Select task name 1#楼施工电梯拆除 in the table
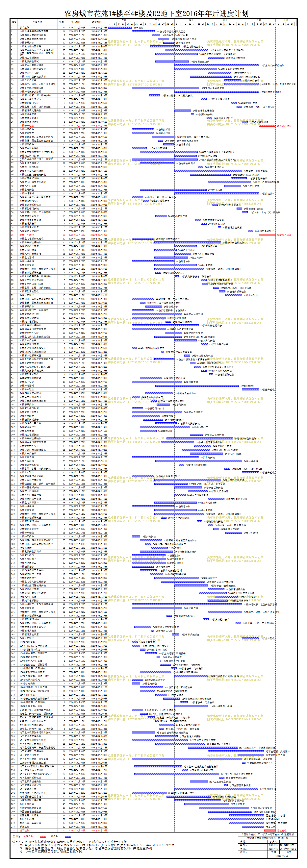 (29, 58)
